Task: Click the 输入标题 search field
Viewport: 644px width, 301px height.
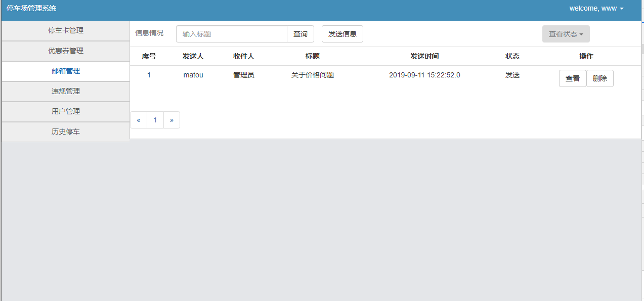Action: click(231, 33)
